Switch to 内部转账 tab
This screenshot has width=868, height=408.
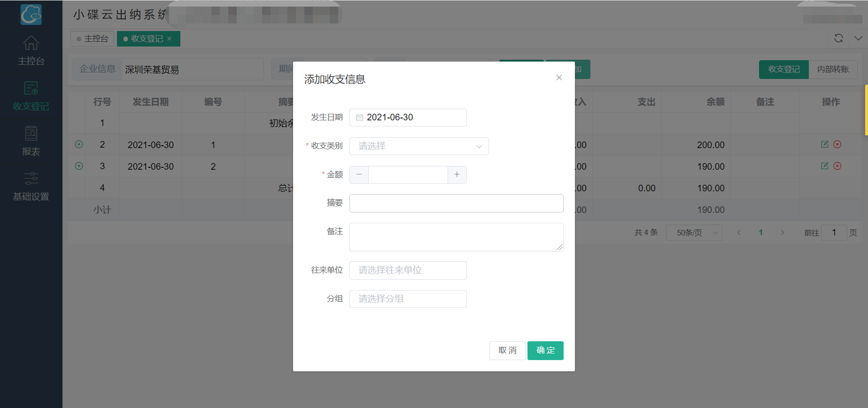[x=833, y=69]
